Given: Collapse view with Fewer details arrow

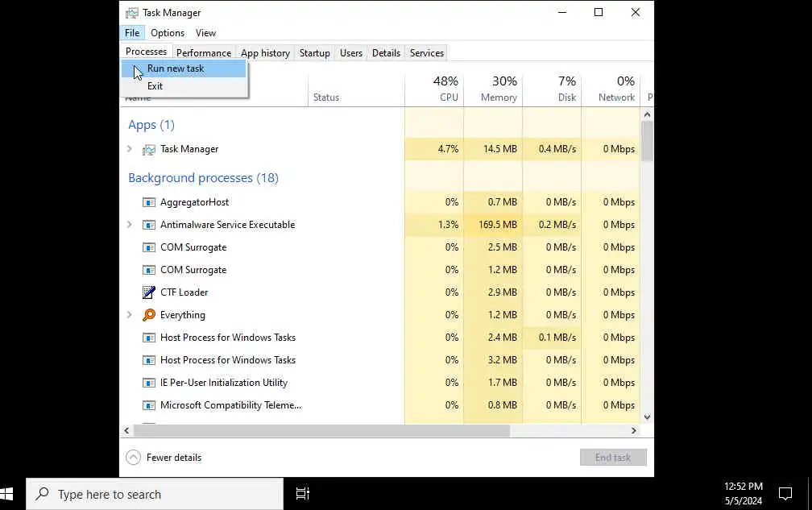Looking at the screenshot, I should (x=133, y=457).
